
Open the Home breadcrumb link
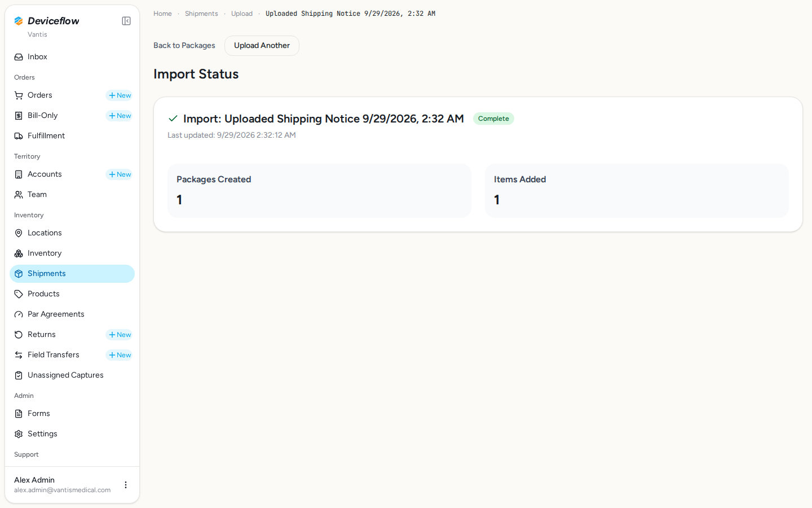pyautogui.click(x=162, y=14)
